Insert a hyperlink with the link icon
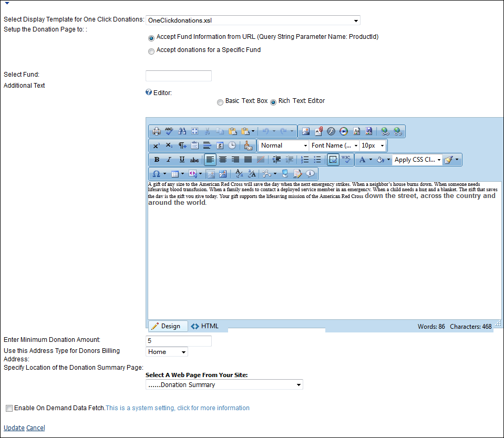Viewport: 504px width, 438px height. point(385,131)
